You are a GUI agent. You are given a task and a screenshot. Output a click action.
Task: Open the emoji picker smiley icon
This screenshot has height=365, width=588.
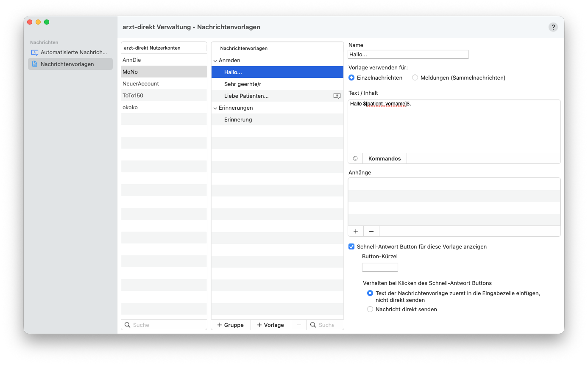click(x=355, y=158)
